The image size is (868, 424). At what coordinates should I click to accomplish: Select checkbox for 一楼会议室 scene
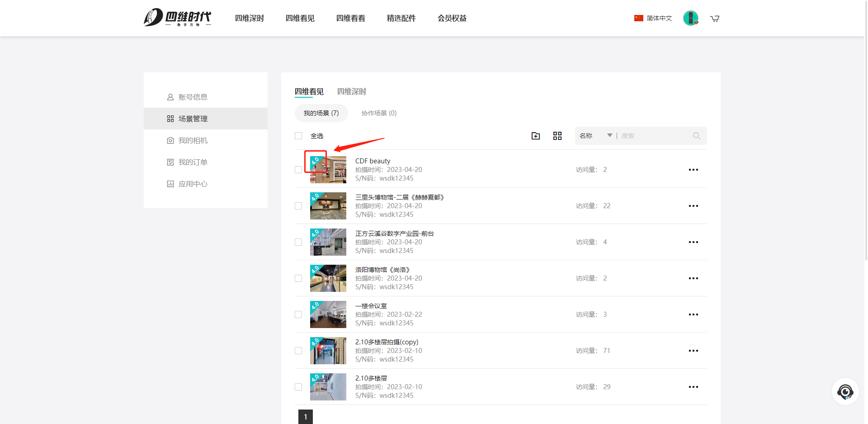298,314
